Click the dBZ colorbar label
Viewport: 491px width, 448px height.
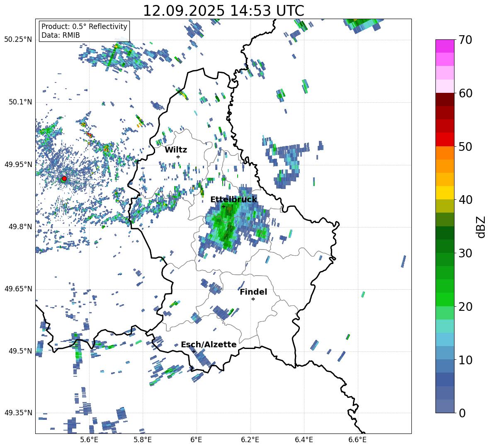481,227
